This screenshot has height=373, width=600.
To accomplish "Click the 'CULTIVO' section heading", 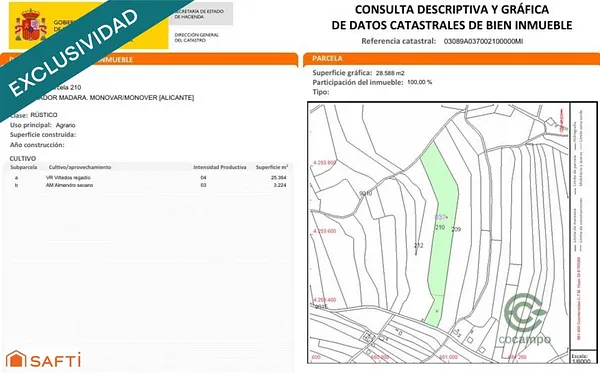I will 23,158.
